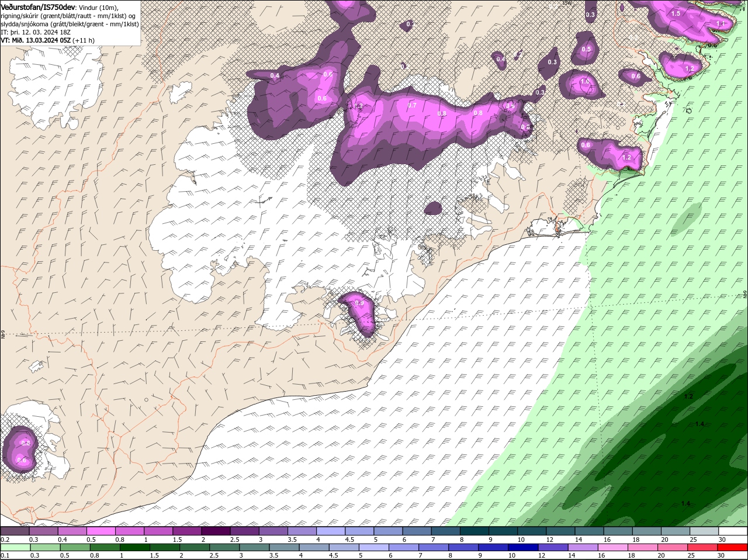This screenshot has height=560, width=748.
Task: Select the upper legend swatch between 0.2 and 0.3
Action: (x=15, y=531)
